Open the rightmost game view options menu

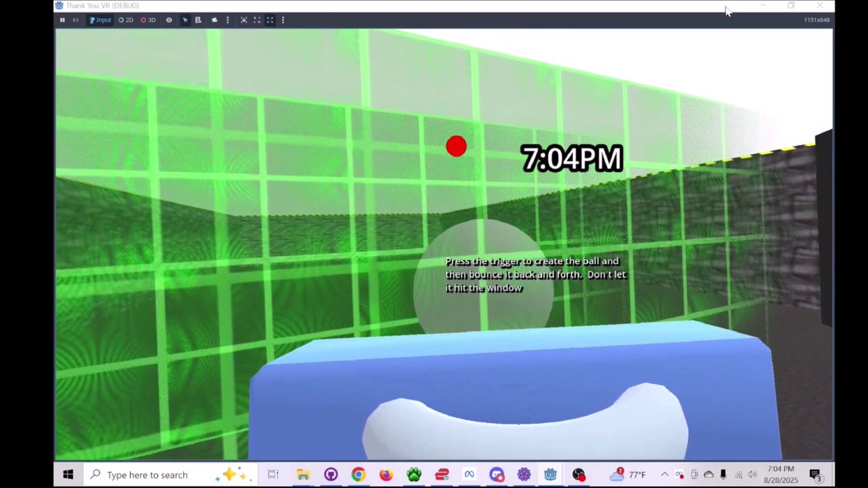pyautogui.click(x=284, y=20)
